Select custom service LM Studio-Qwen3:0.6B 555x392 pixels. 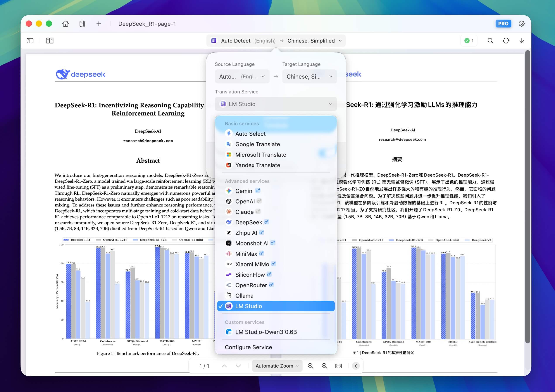[x=276, y=332]
